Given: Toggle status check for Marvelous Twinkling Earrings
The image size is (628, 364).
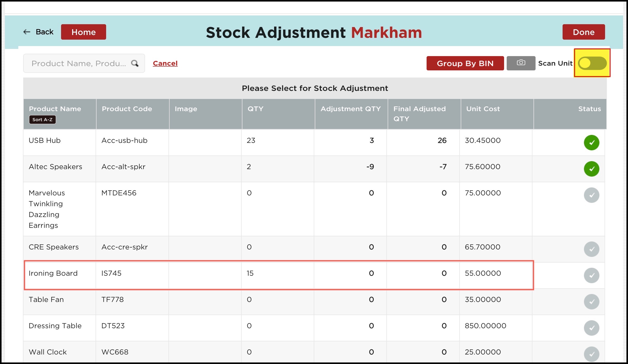Looking at the screenshot, I should point(591,195).
